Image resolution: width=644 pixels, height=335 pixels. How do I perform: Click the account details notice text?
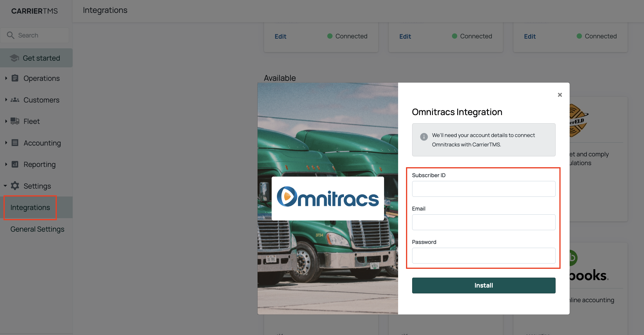[x=483, y=140]
